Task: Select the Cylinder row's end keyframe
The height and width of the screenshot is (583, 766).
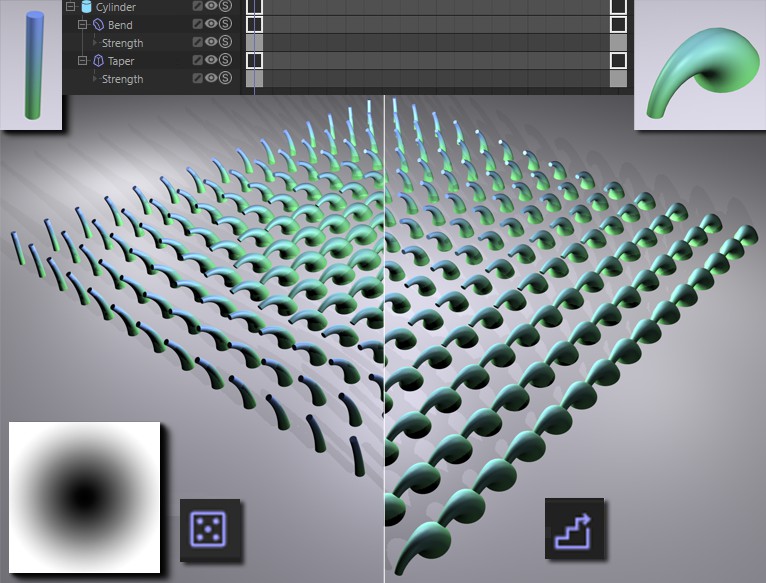Action: pos(618,7)
